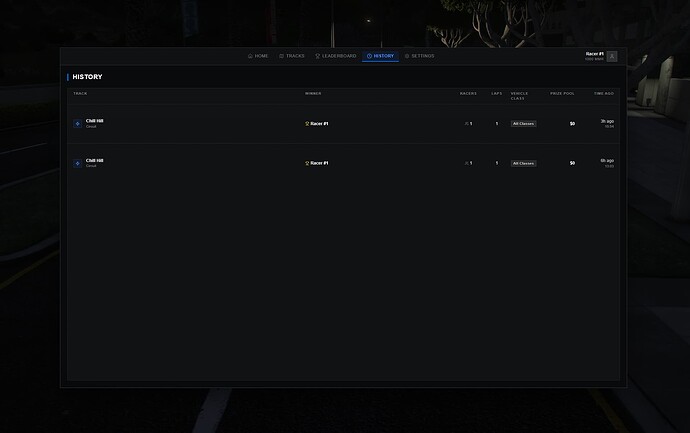Click the Racers column header
This screenshot has width=690, height=433.
[468, 93]
